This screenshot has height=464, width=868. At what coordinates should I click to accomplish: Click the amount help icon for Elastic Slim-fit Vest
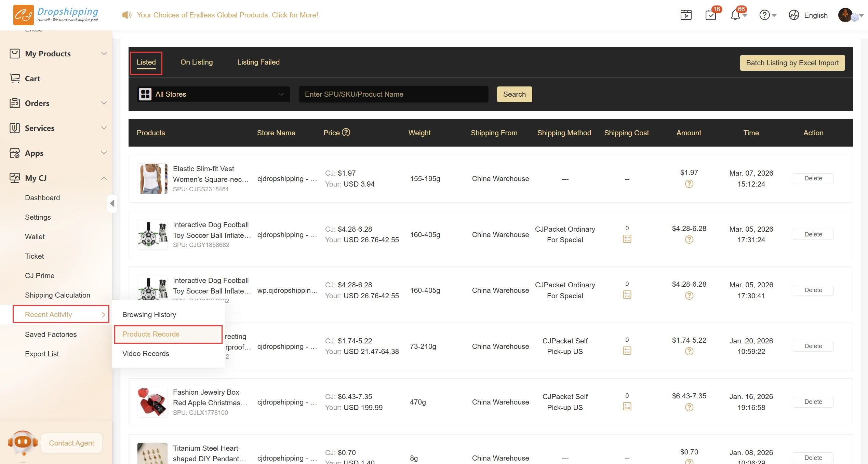[689, 184]
